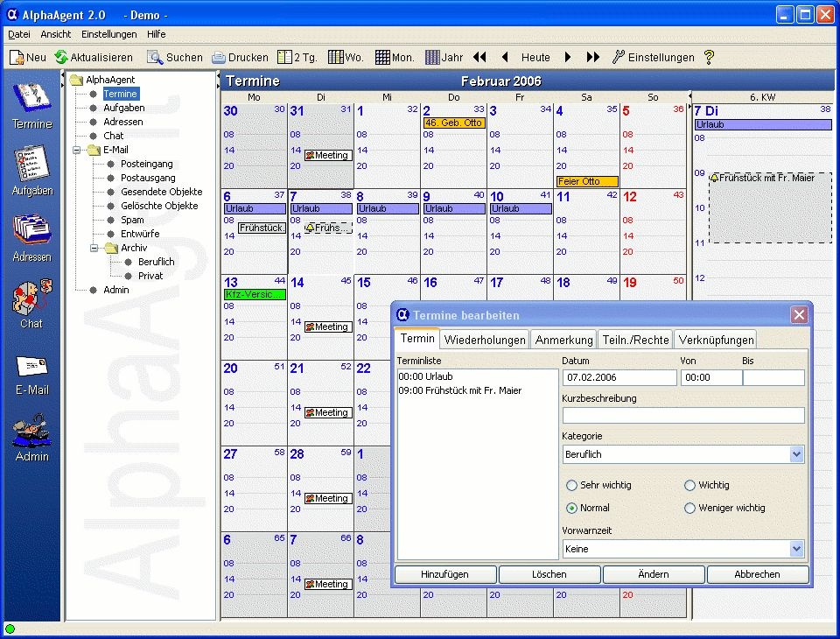Click the AlphaAgent logo in title bar
Image resolution: width=840 pixels, height=639 pixels.
click(x=11, y=15)
